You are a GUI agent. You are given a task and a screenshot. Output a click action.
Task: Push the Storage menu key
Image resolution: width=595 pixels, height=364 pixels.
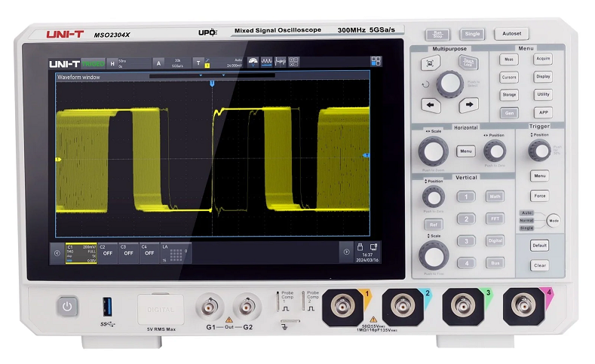click(x=509, y=95)
